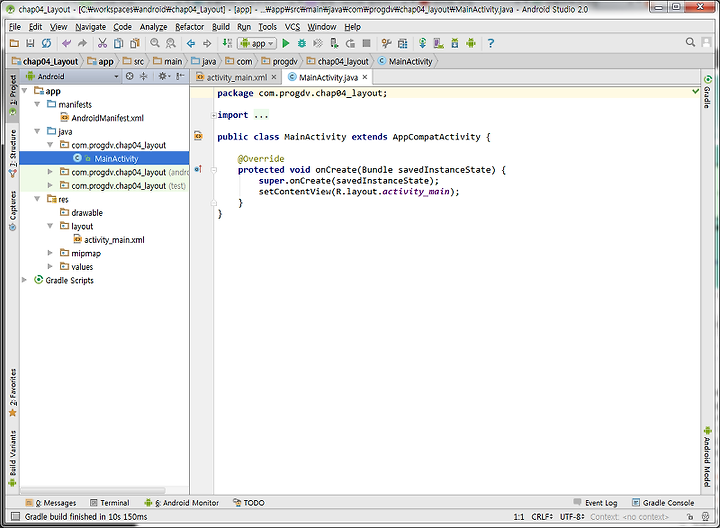The image size is (720, 528).
Task: Run the app with green play icon
Action: point(286,43)
